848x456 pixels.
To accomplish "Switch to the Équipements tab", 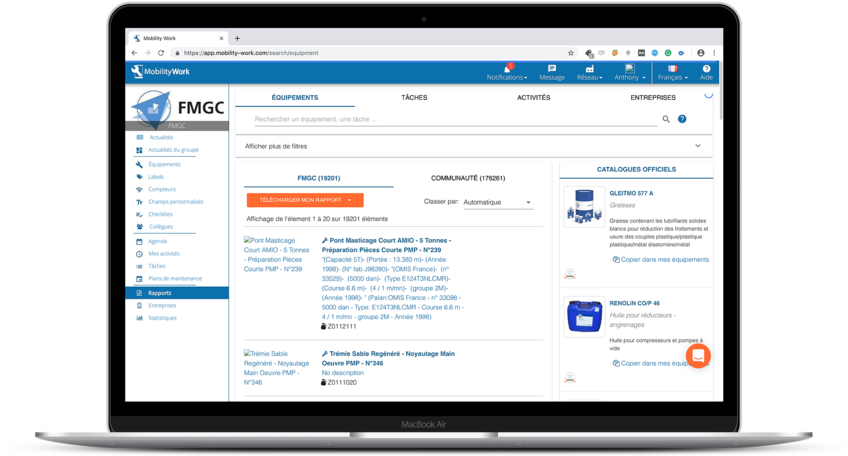I will 295,97.
